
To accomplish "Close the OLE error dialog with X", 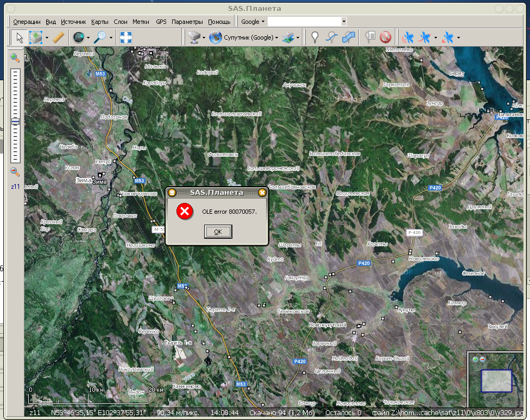I will tap(262, 193).
